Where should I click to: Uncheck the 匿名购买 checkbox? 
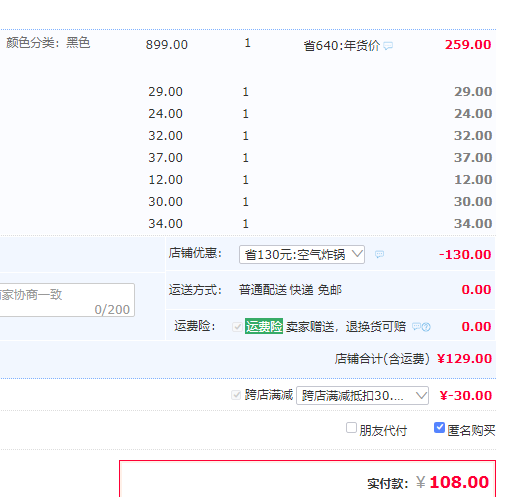(x=439, y=428)
